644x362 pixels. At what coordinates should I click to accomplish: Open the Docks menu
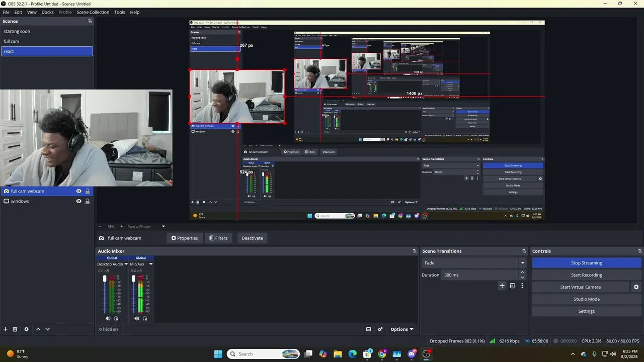(x=47, y=12)
